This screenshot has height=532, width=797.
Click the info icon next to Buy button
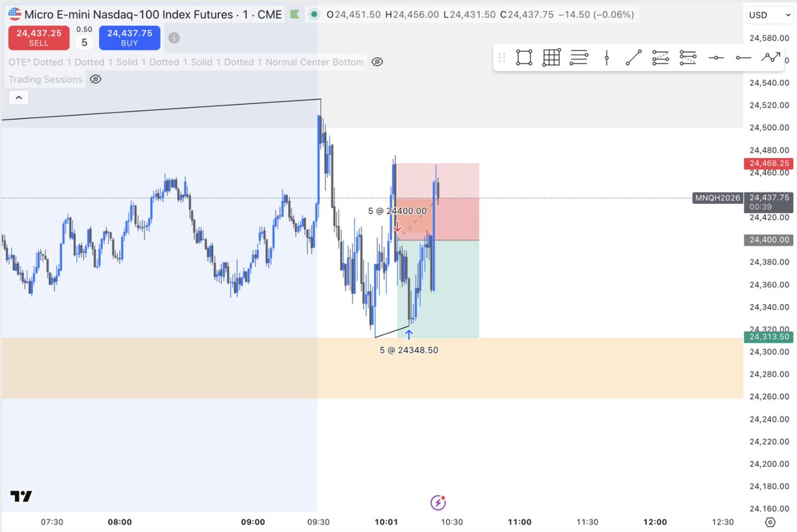(173, 38)
